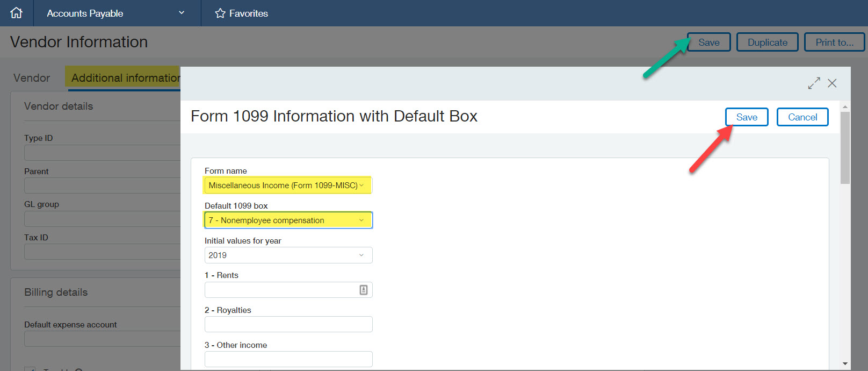Open the Accounts Payable module dropdown
This screenshot has height=371, width=868.
click(182, 13)
